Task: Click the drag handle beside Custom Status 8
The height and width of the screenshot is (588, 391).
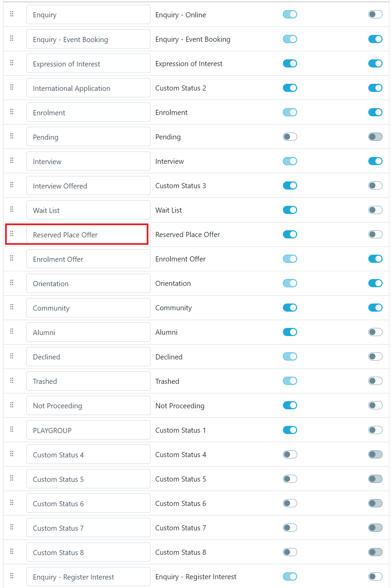Action: pos(12,551)
